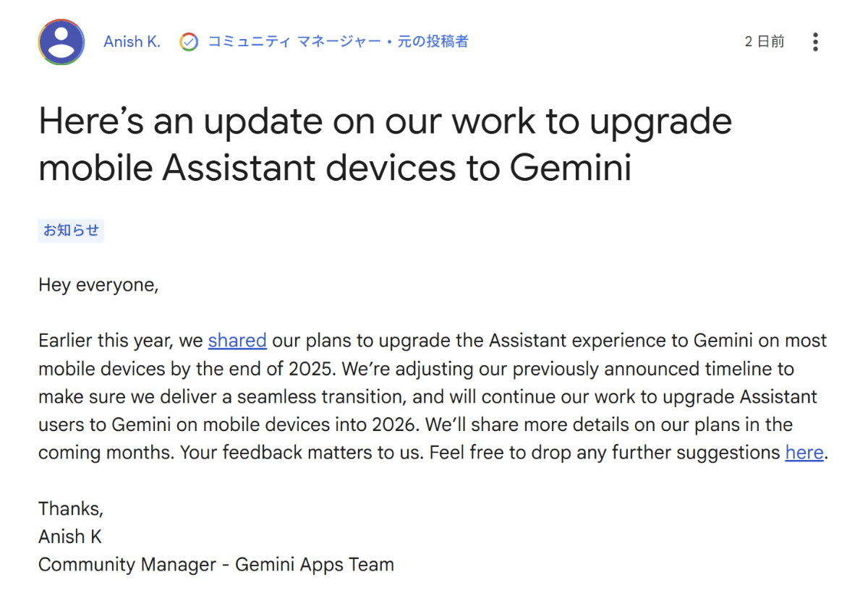Follow the "shared" hyperlink in the post

[237, 340]
